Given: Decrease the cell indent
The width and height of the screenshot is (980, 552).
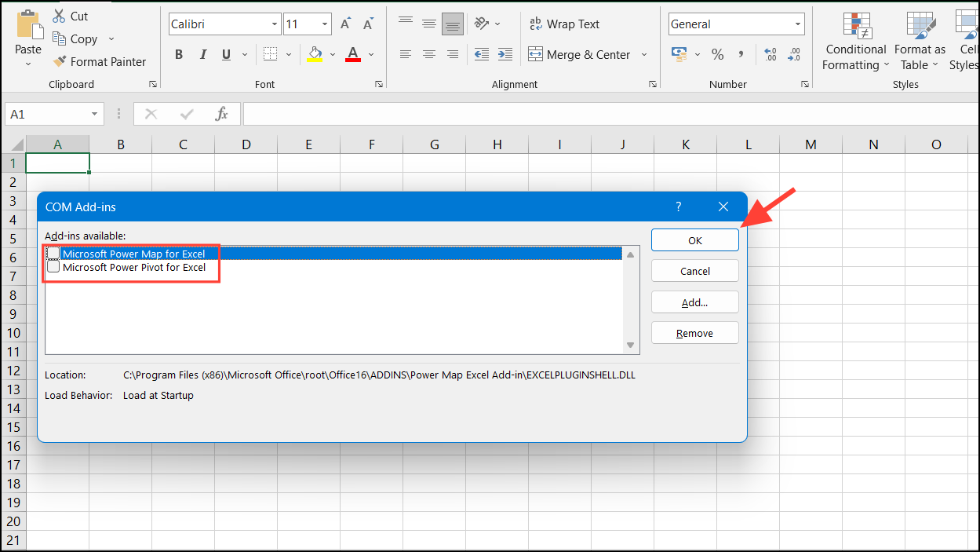Looking at the screenshot, I should pos(482,54).
